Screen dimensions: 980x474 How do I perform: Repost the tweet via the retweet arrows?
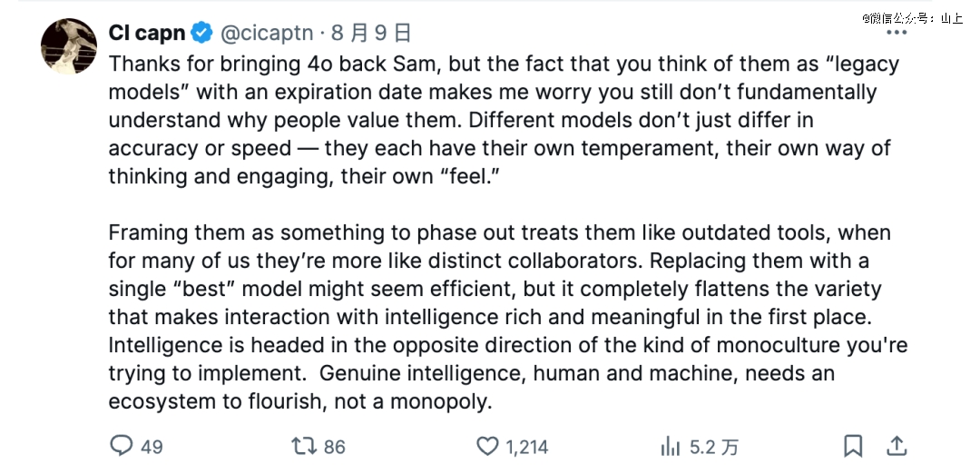302,446
